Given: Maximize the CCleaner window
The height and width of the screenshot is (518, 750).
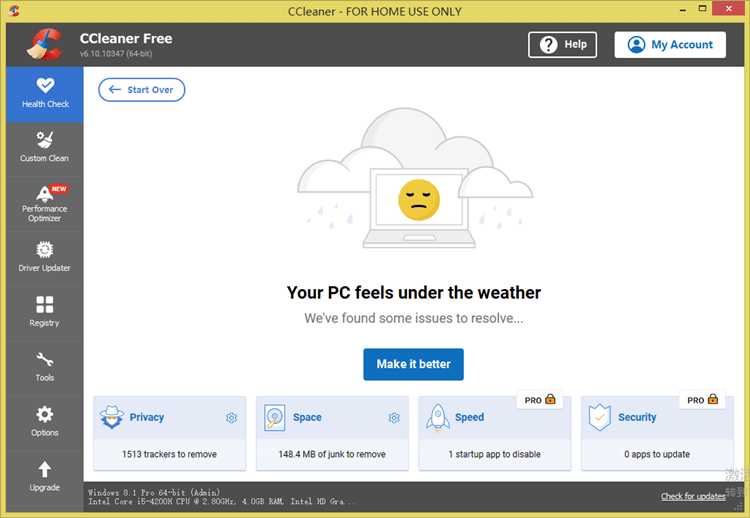Looking at the screenshot, I should 702,9.
